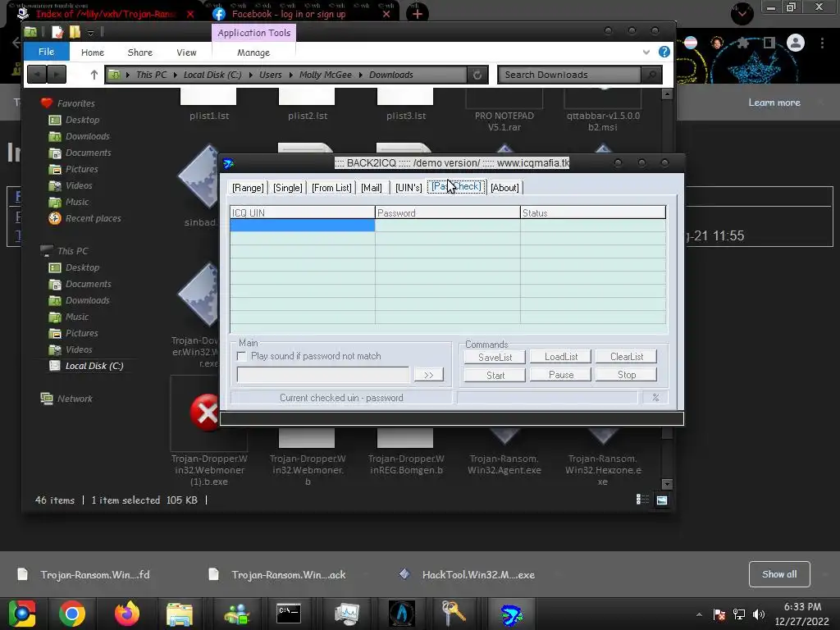Click Learn more link in browser
The width and height of the screenshot is (840, 630).
coord(774,103)
